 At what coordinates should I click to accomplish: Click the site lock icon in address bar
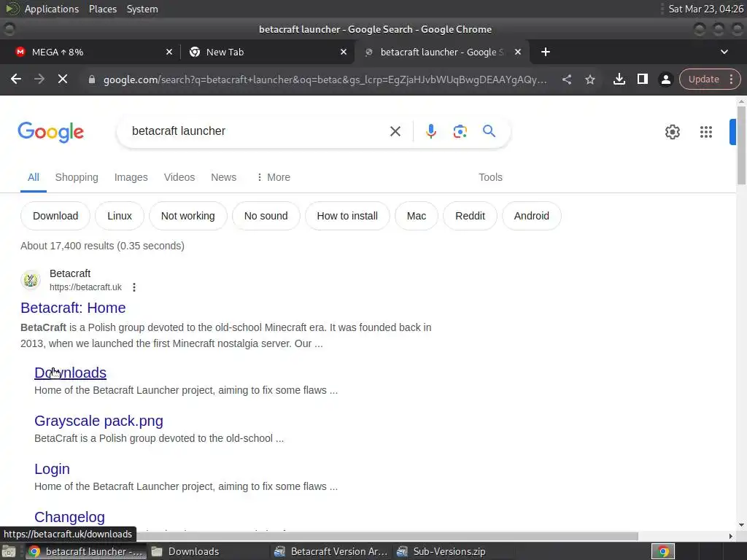click(92, 79)
